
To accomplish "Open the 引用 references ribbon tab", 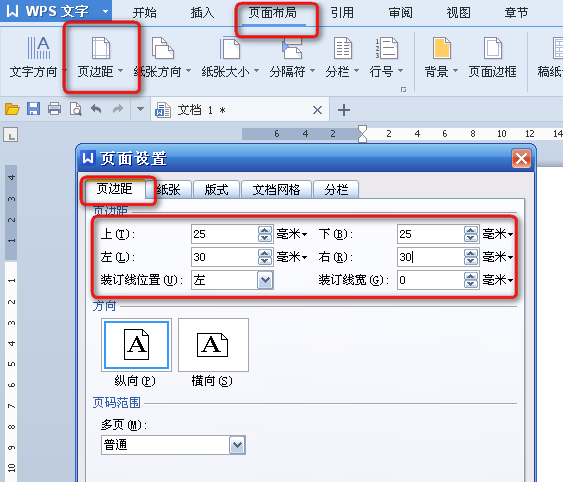I will pos(342,13).
